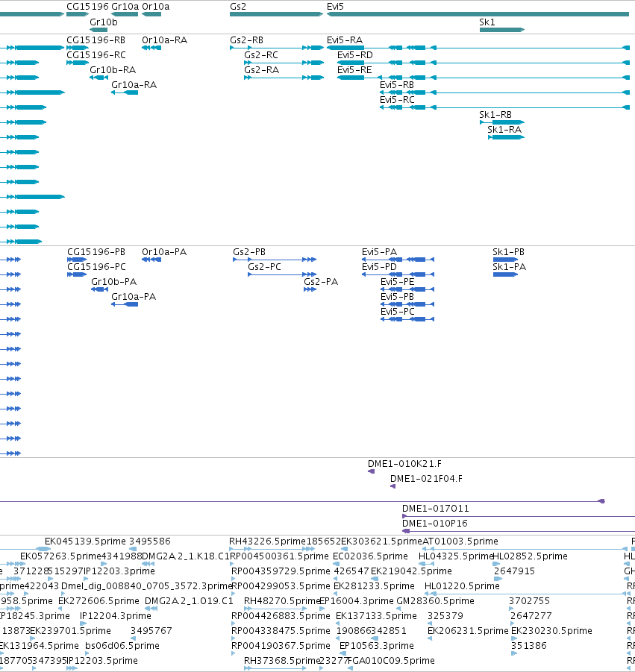The width and height of the screenshot is (635, 672).
Task: Click protein Sk1-PA
Action: 510,267
